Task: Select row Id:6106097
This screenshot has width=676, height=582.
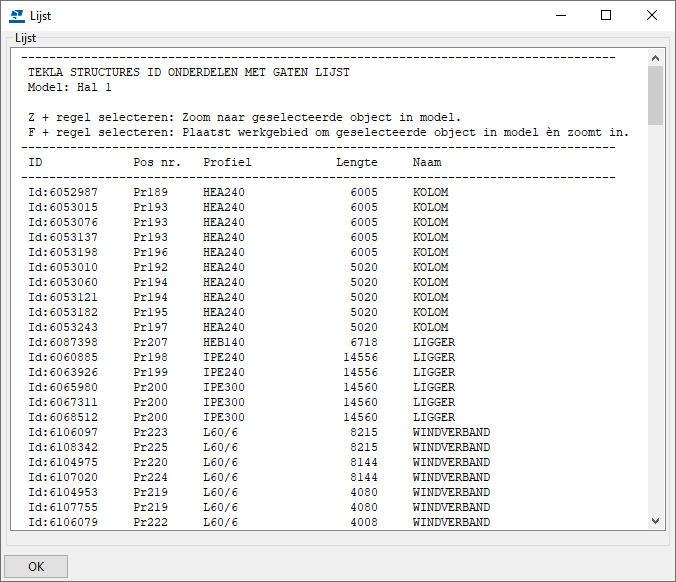Action: [260, 432]
